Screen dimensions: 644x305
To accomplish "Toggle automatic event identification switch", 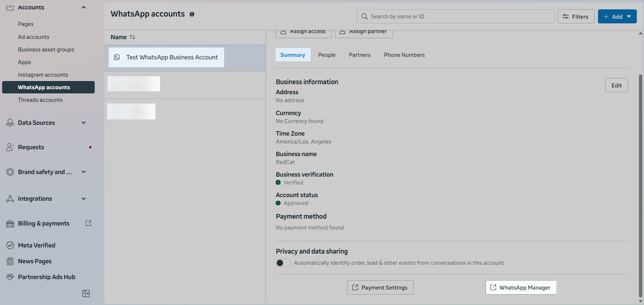I will 283,263.
